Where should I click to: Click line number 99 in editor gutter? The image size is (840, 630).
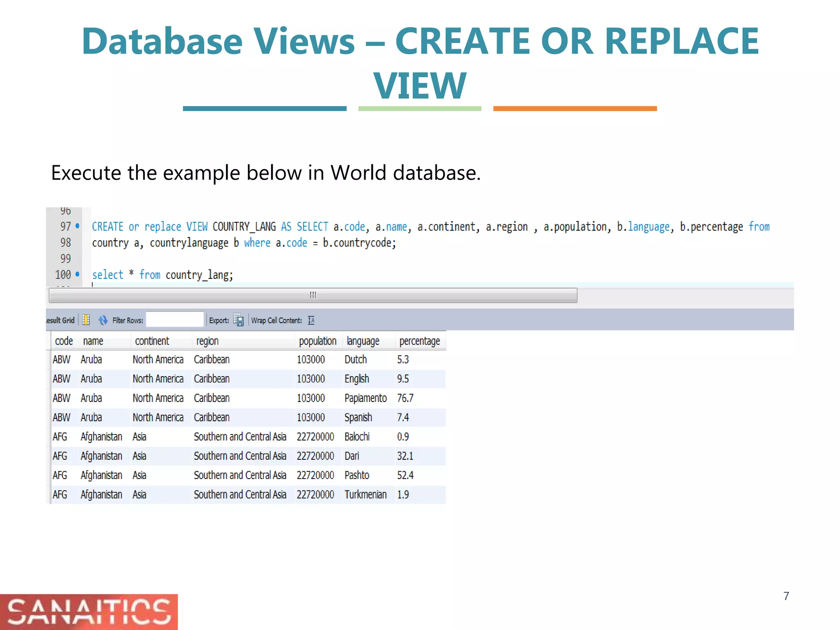click(66, 258)
